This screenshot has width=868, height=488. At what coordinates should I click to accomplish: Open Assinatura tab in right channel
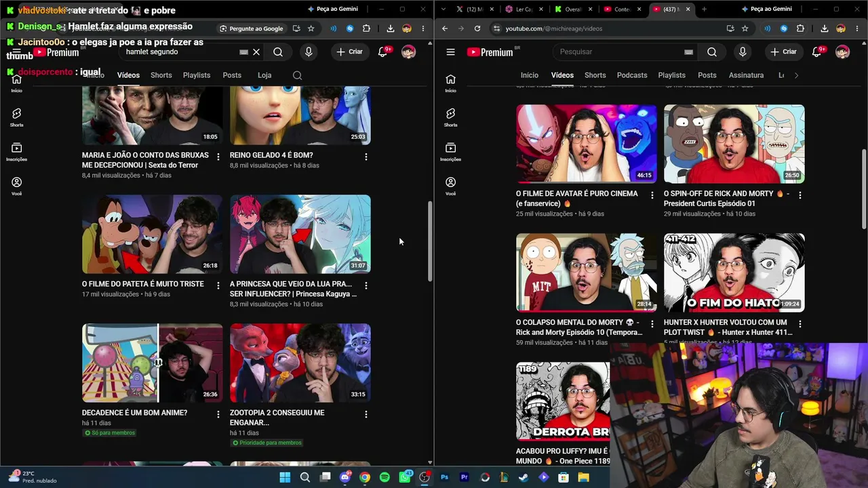pos(746,75)
